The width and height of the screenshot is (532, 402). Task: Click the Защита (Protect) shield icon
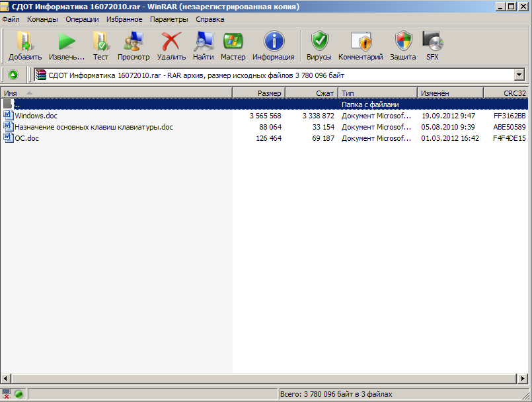(x=403, y=42)
